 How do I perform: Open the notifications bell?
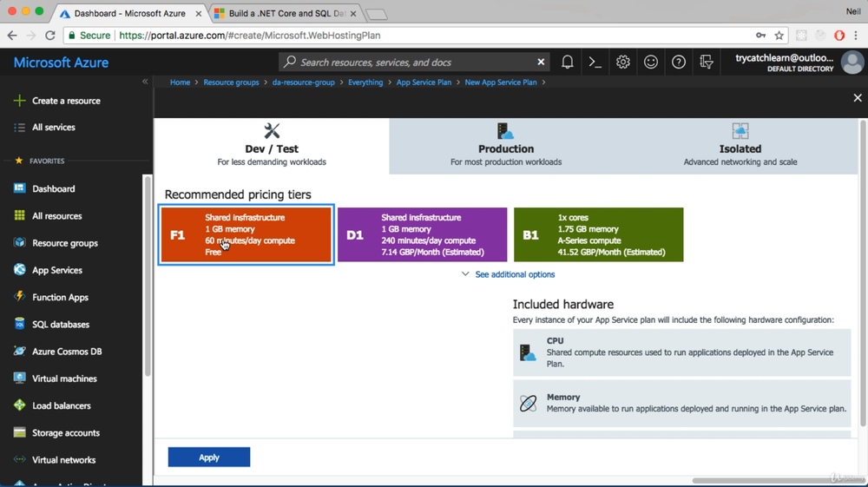pyautogui.click(x=568, y=62)
